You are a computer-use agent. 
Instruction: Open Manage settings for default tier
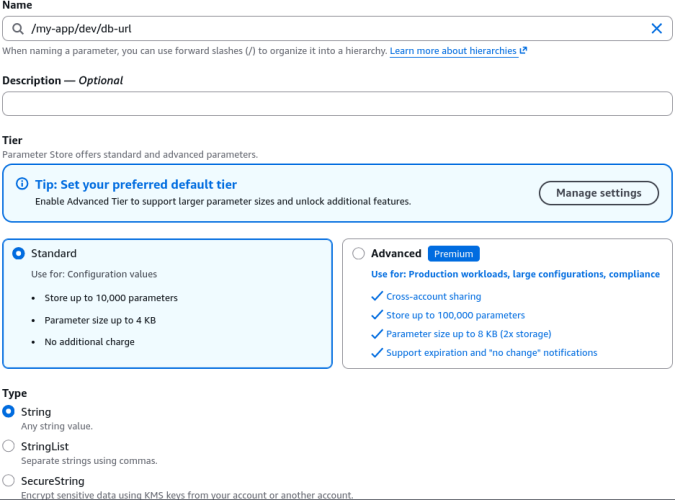[x=598, y=193]
